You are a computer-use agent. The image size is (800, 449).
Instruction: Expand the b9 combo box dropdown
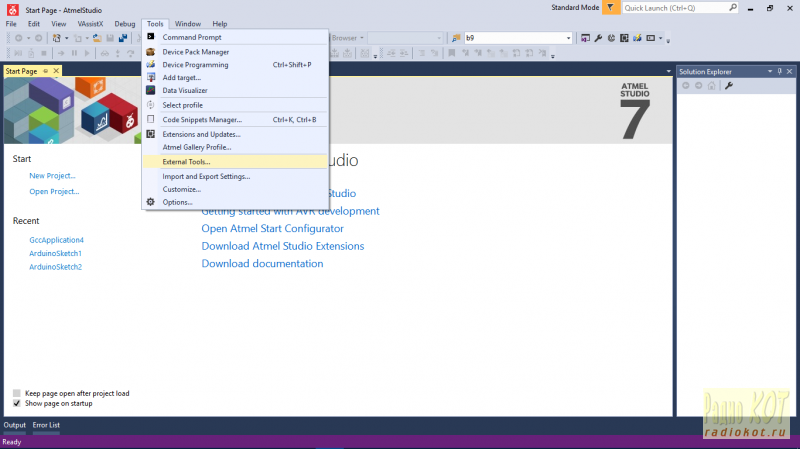568,38
